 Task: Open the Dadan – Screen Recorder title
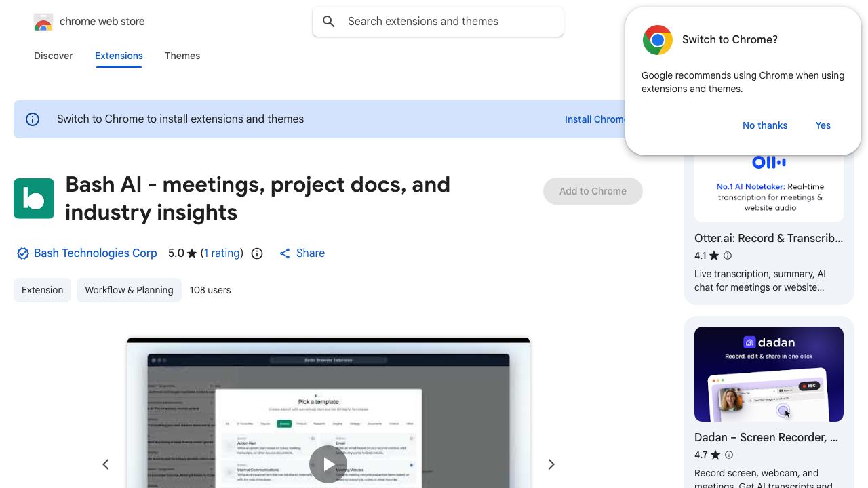[x=766, y=438]
